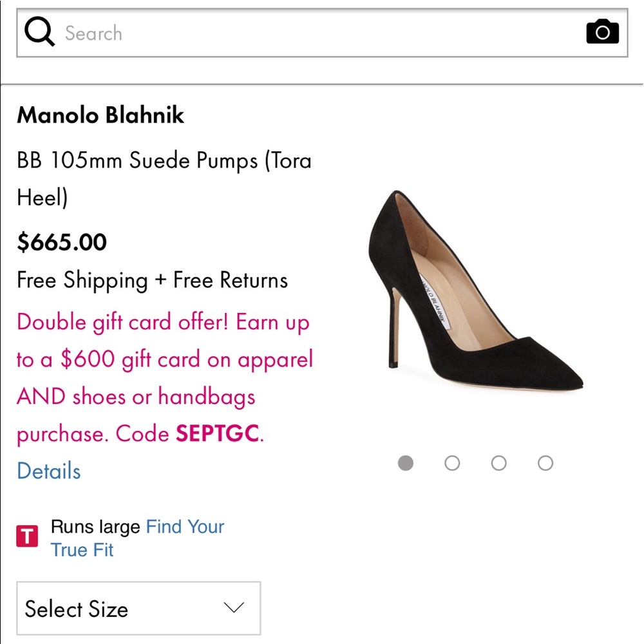Select the first carousel dot
644x644 pixels.
[406, 463]
